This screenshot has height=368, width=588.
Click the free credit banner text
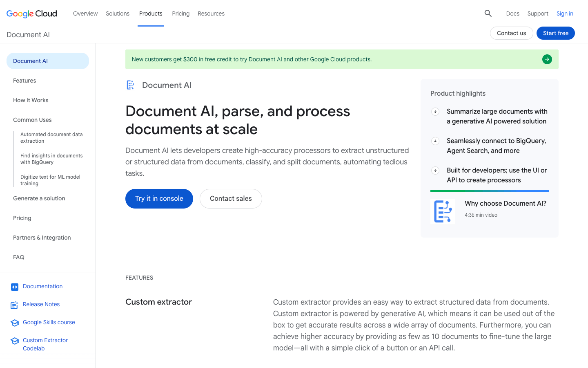(252, 59)
